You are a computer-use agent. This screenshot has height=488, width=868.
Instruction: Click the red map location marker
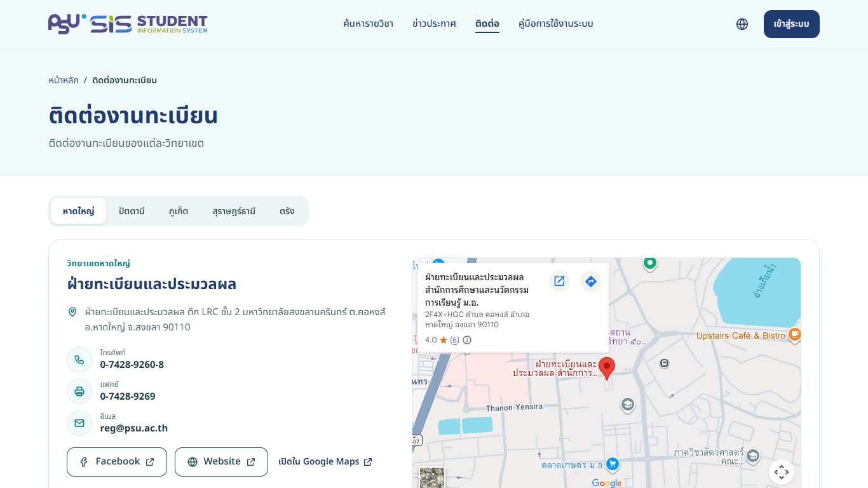(x=607, y=368)
